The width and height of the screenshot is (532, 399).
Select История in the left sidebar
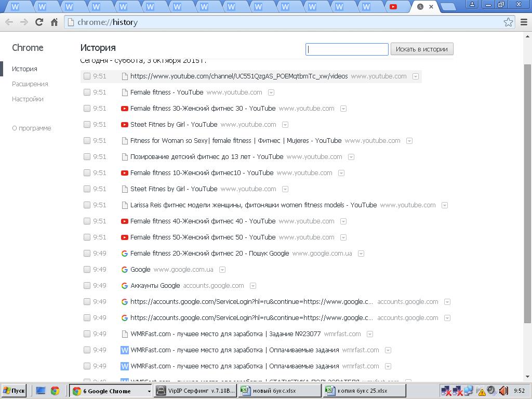click(24, 69)
